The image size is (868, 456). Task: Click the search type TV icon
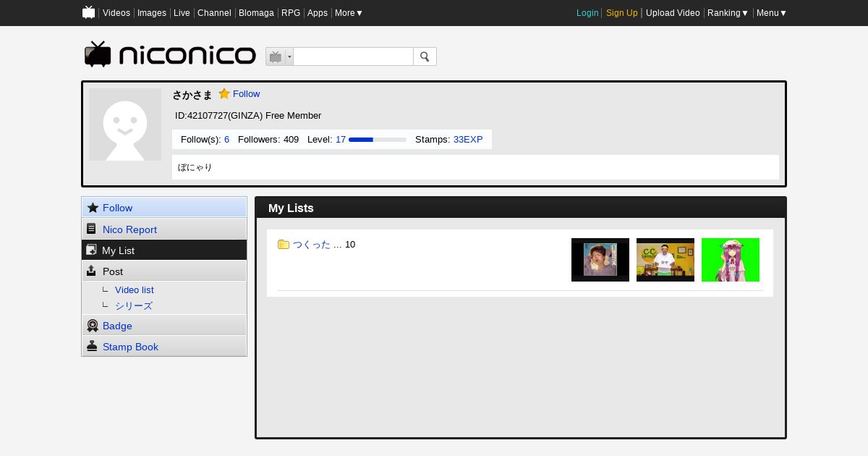276,56
